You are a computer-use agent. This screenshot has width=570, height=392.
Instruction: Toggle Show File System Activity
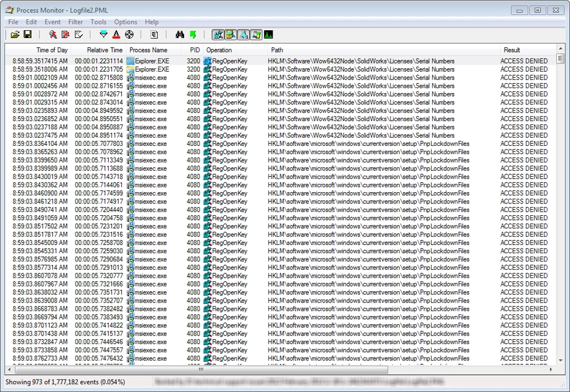231,34
